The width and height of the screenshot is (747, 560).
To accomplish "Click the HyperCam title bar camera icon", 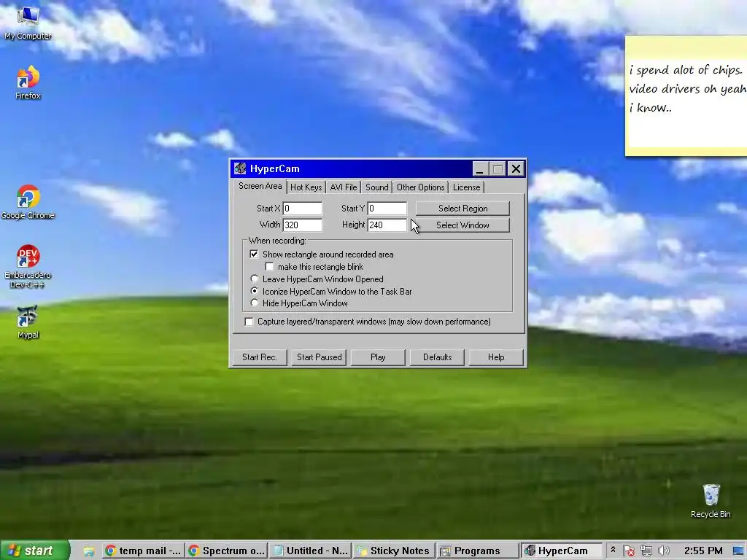I will (240, 168).
